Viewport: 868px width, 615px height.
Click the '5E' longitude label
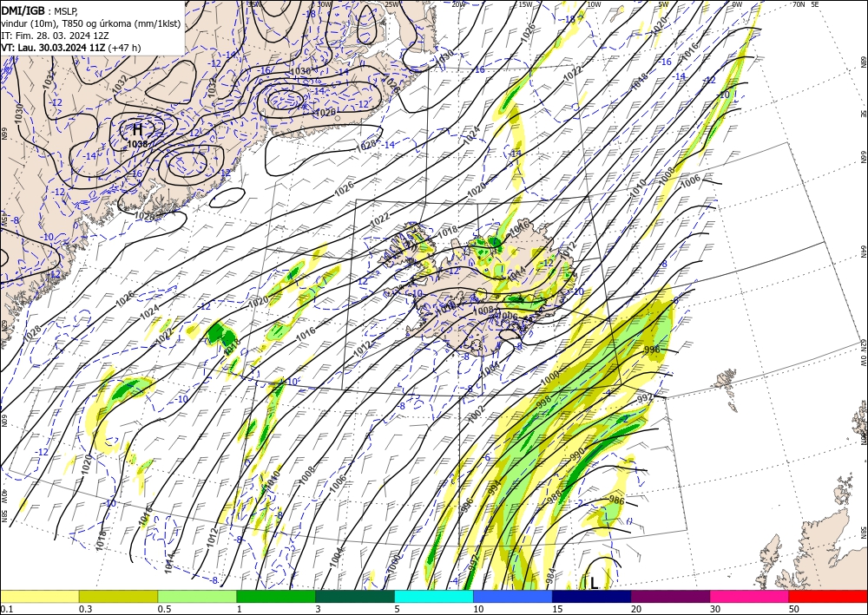pyautogui.click(x=815, y=4)
